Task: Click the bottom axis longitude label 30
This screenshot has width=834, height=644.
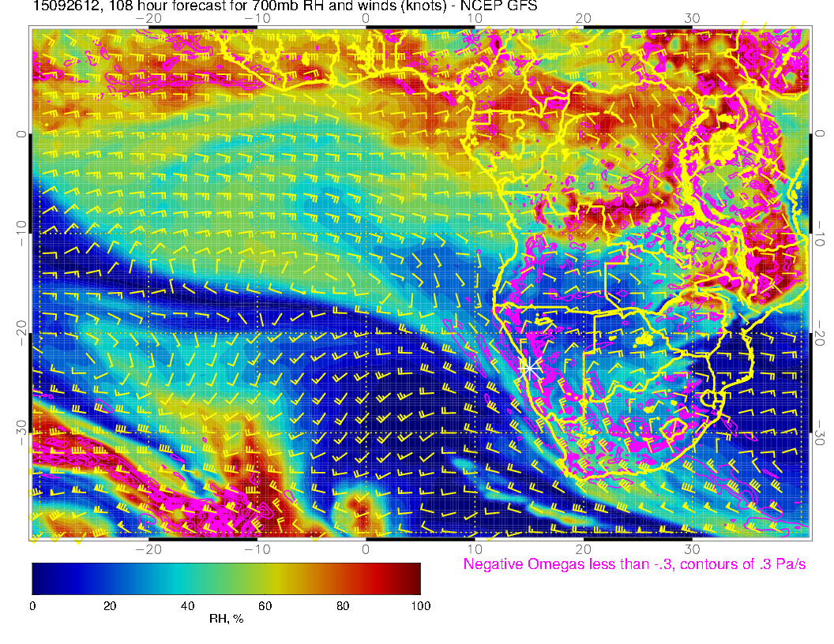Action: click(692, 548)
